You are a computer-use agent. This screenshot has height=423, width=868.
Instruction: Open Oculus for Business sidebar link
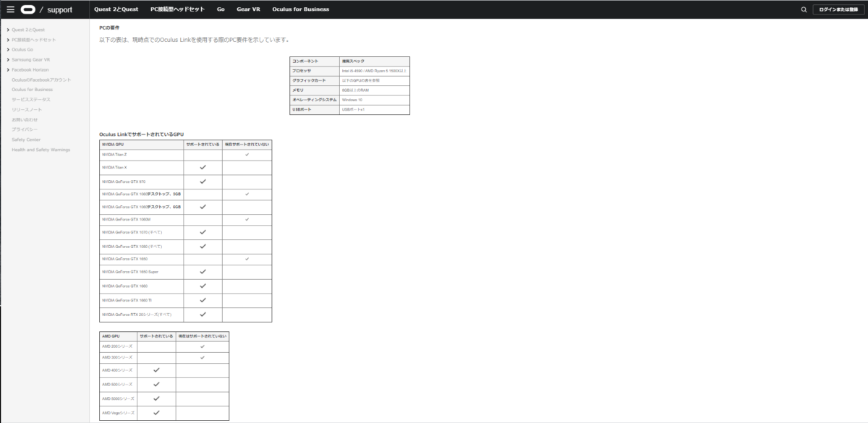[33, 89]
